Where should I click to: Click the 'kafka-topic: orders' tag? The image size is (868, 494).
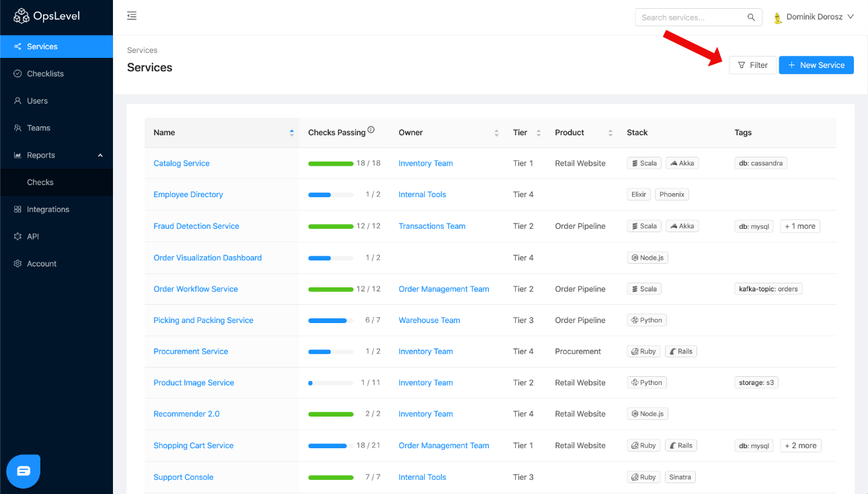click(768, 289)
